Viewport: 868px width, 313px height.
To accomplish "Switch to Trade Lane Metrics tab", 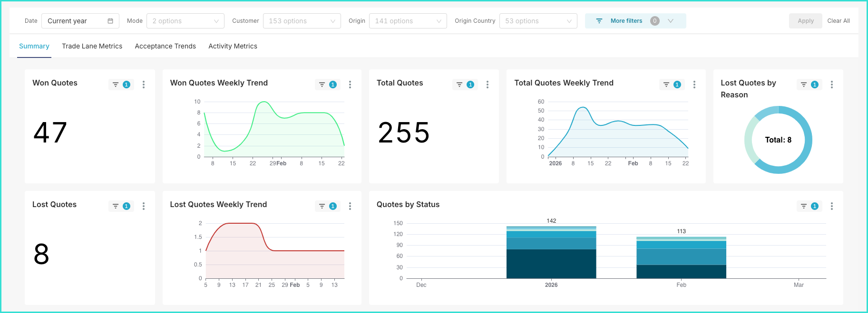I will coord(92,46).
